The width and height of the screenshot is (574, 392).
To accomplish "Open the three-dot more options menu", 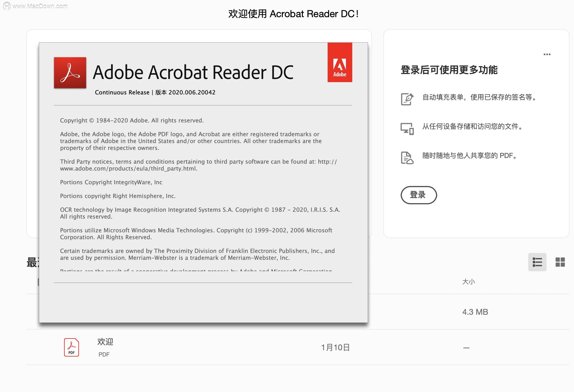I will click(547, 54).
